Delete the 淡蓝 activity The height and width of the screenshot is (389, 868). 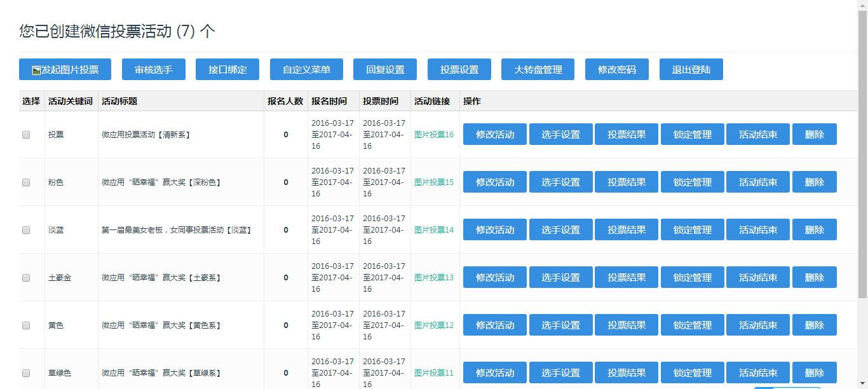coord(815,229)
